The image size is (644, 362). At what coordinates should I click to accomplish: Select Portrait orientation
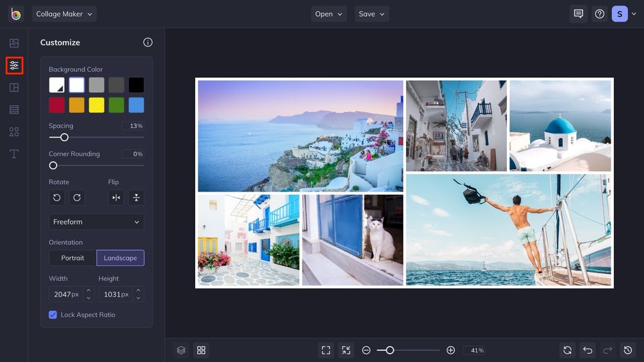[x=73, y=258]
